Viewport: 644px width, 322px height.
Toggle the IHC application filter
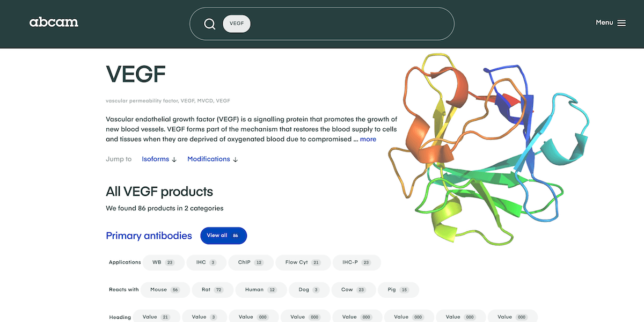(x=206, y=262)
